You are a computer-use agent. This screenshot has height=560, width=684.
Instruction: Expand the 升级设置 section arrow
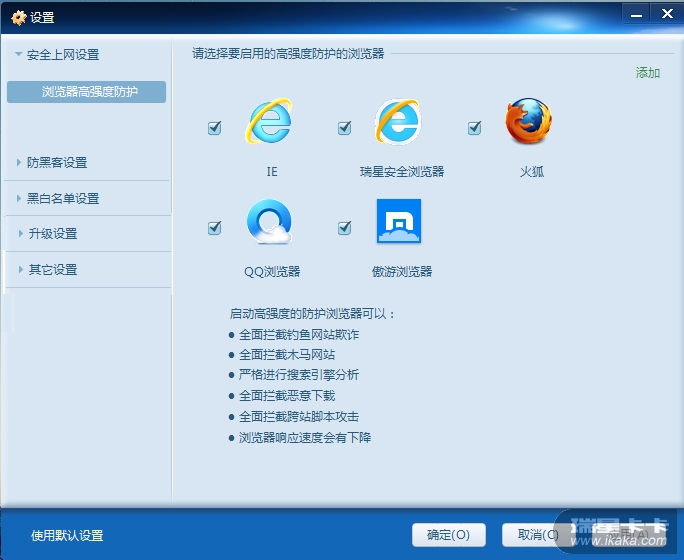[x=21, y=233]
